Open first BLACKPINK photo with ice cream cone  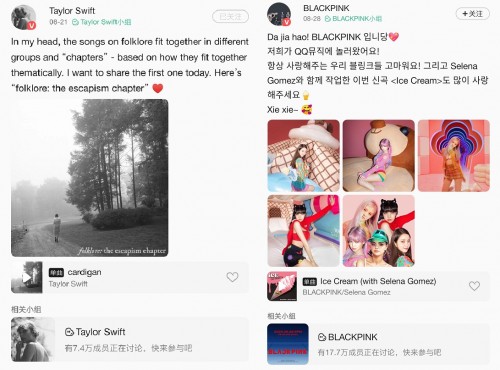(x=303, y=156)
